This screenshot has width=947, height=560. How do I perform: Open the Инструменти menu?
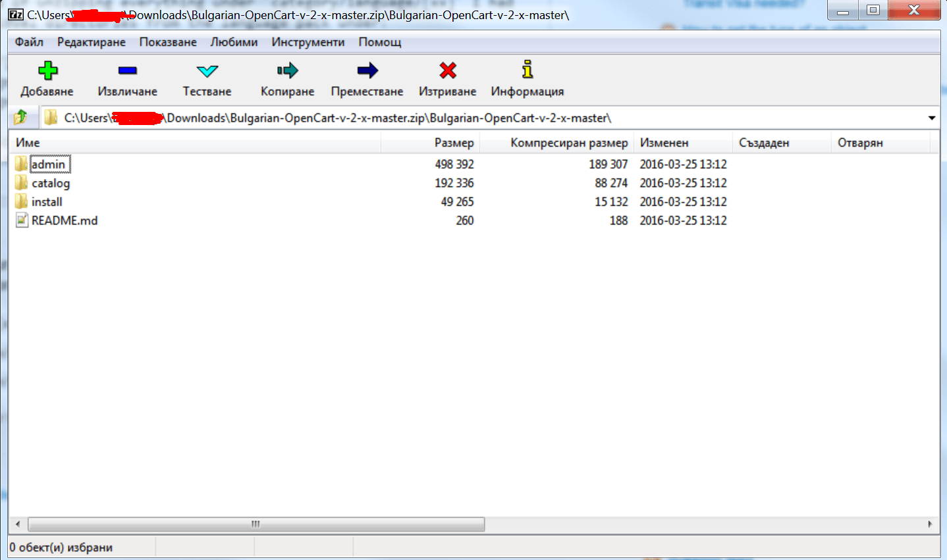pyautogui.click(x=308, y=42)
